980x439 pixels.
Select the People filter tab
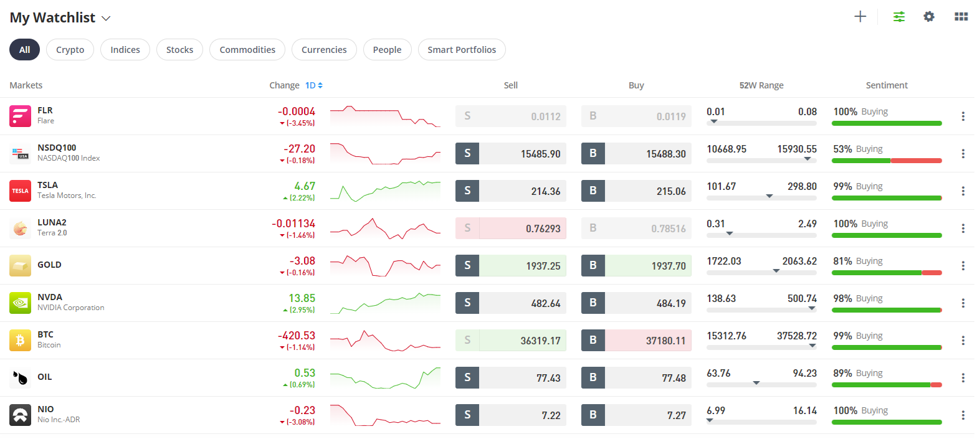(x=387, y=50)
